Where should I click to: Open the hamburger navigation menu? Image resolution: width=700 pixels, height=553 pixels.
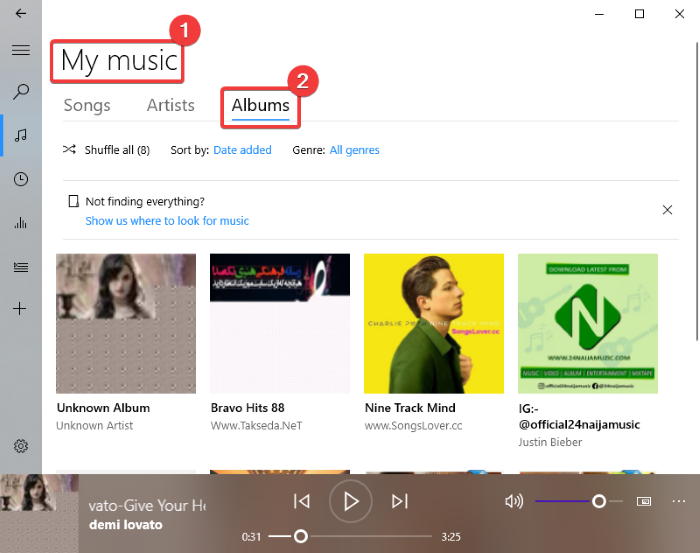(x=21, y=50)
